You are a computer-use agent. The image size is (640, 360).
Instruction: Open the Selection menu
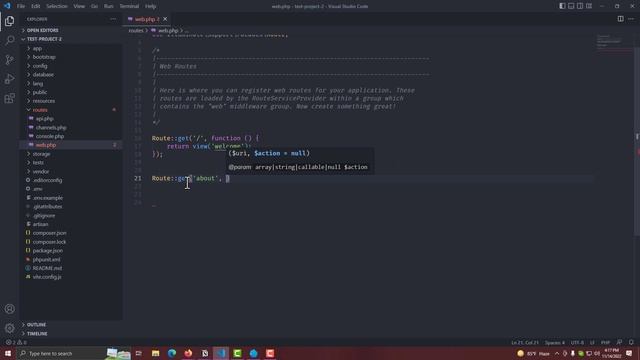click(x=57, y=6)
